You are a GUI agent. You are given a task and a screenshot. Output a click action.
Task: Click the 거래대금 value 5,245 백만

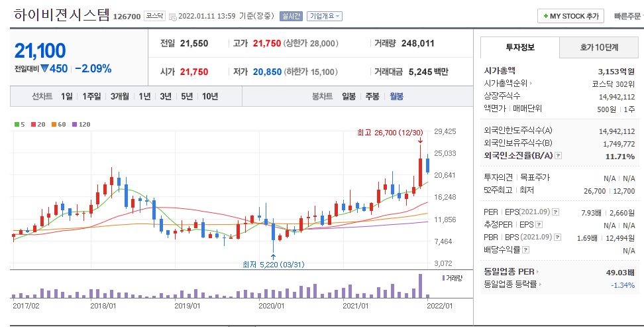(429, 72)
